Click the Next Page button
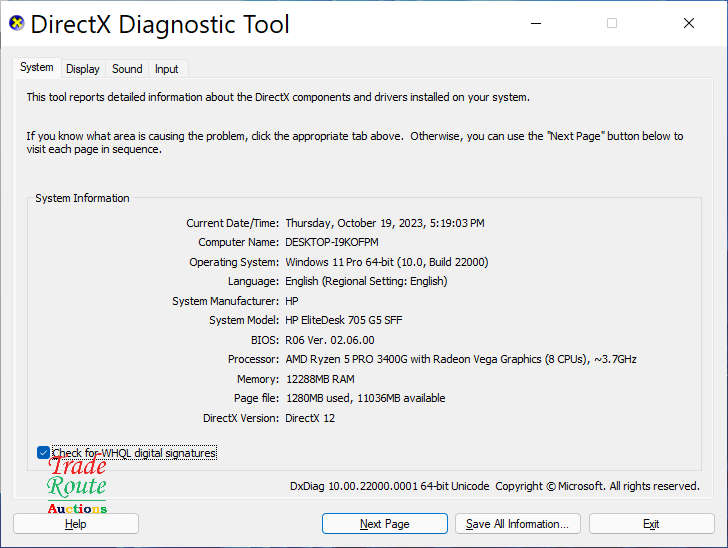The image size is (728, 548). point(384,524)
